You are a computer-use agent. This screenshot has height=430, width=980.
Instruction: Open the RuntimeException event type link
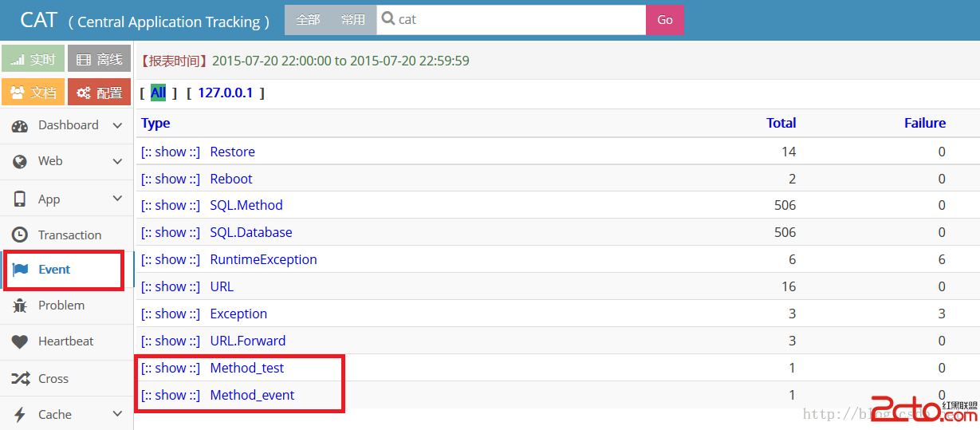coord(264,259)
